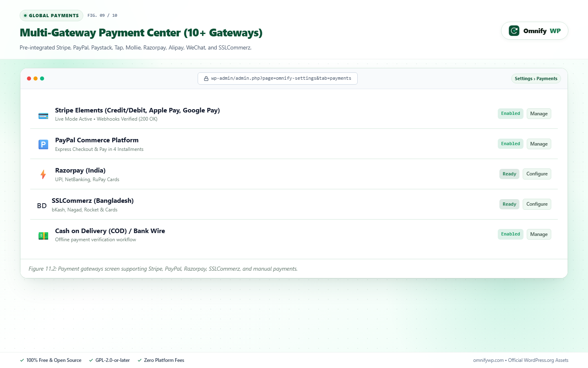The width and height of the screenshot is (588, 368).
Task: Click the Omnify WP logo icon
Action: [x=514, y=31]
